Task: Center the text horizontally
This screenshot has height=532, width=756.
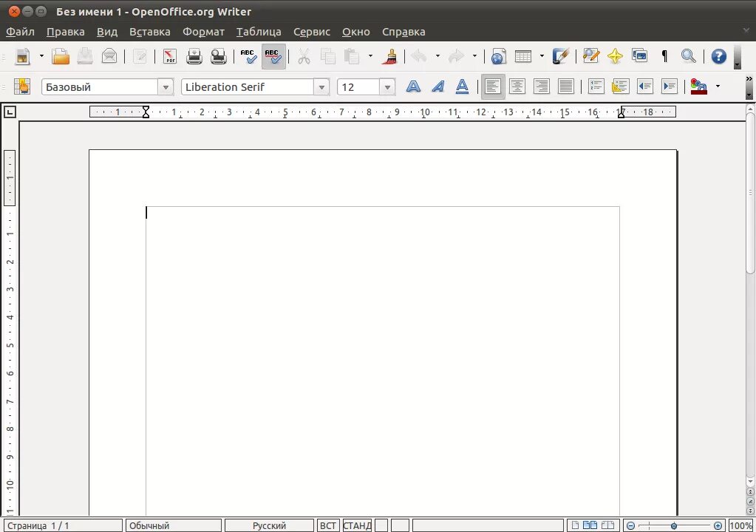Action: pos(517,86)
